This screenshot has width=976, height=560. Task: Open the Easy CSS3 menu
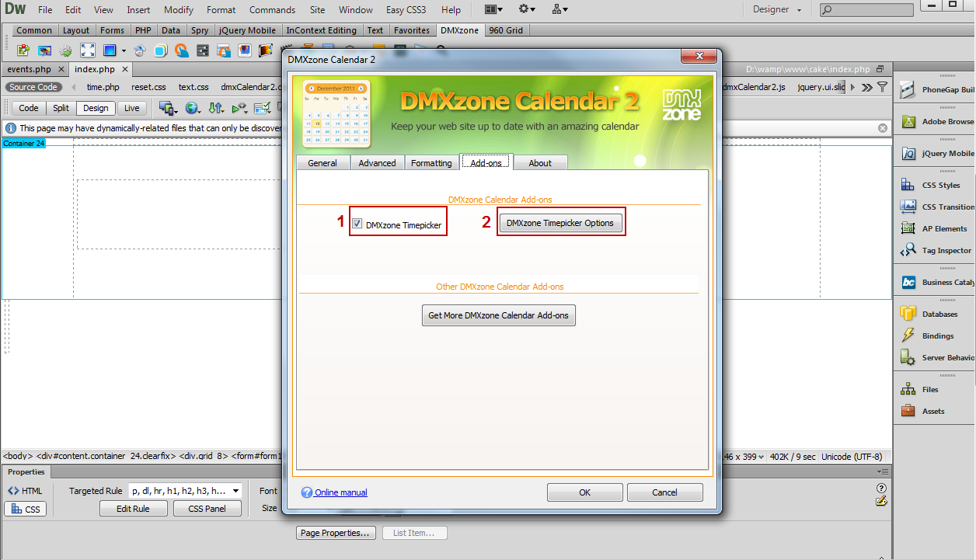pyautogui.click(x=407, y=10)
